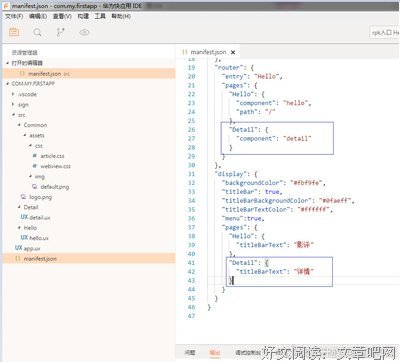
Task: Click the hash icon beside article.css
Action: 34,156
